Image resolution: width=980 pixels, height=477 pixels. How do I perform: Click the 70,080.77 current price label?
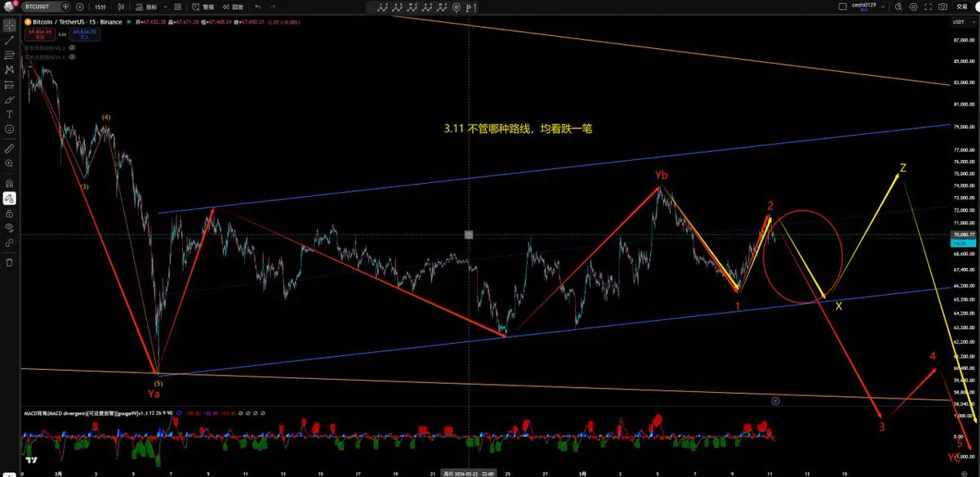[964, 234]
